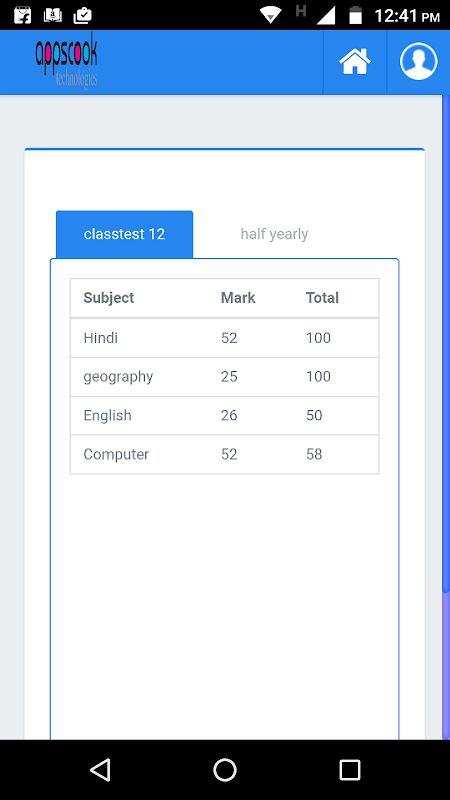The image size is (450, 800).
Task: Select the English subject row
Action: (224, 415)
